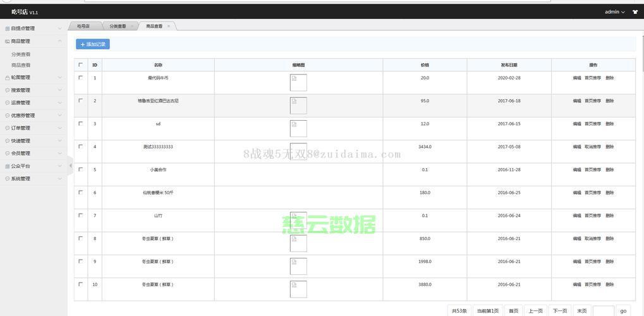Click the page number input field

click(x=603, y=310)
